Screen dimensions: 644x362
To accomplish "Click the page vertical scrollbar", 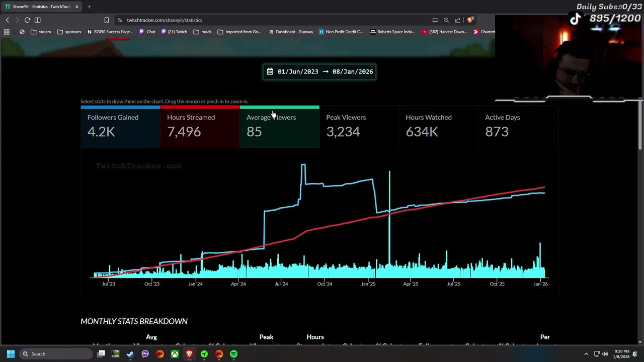I will point(640,126).
